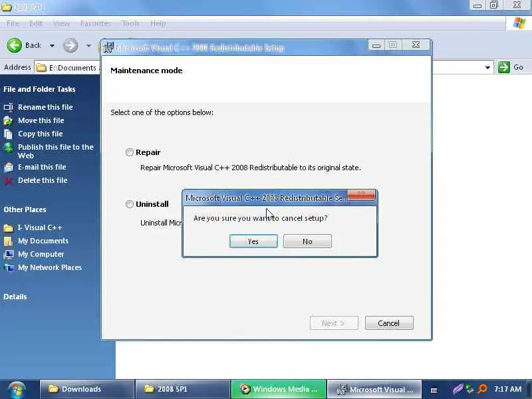Click the Next button in setup window
532x399 pixels.
pos(334,323)
